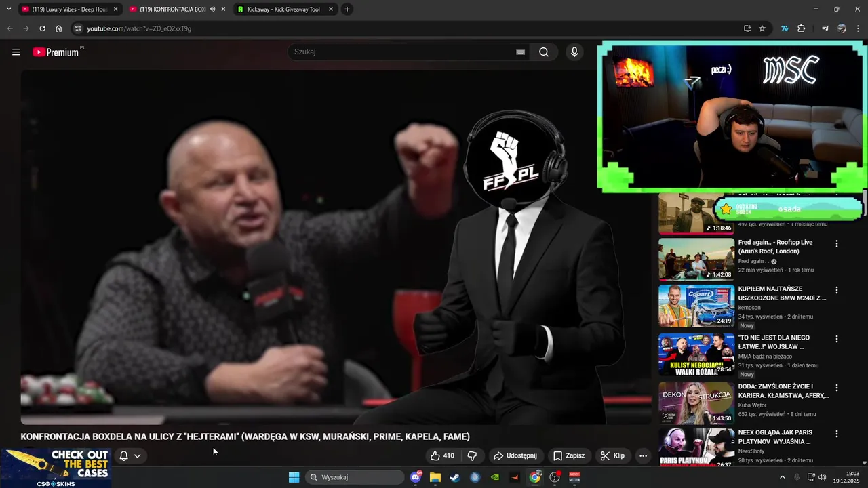868x488 pixels.
Task: Dislike the video with thumbs down
Action: 473,455
